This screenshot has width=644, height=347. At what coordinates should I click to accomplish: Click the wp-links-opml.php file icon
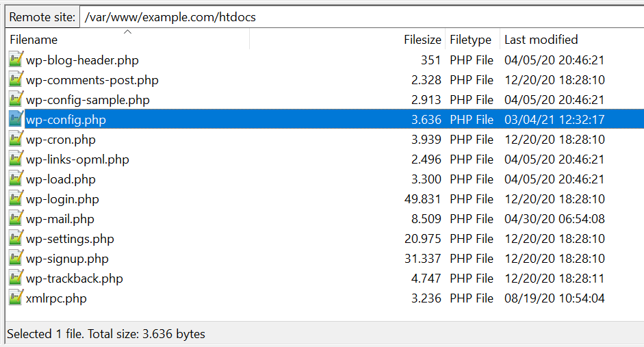16,159
